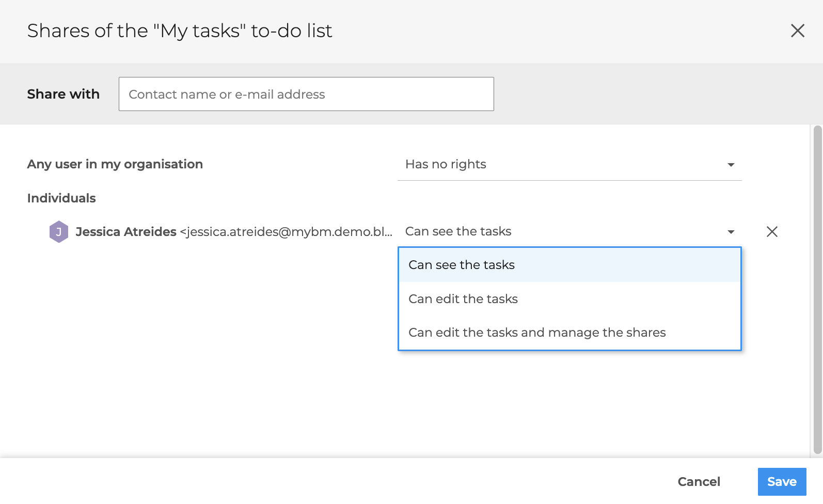Image resolution: width=823 pixels, height=504 pixels.
Task: Focus the contact name or e-mail field
Action: pos(306,94)
